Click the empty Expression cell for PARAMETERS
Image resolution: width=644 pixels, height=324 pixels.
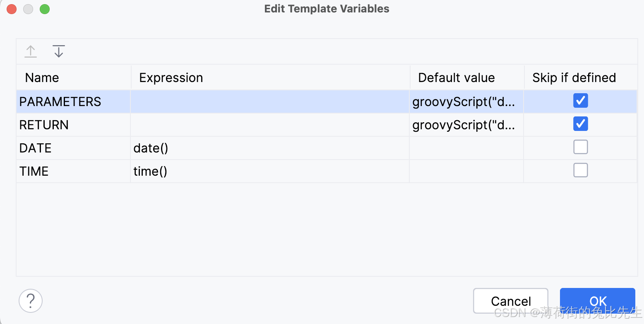pyautogui.click(x=269, y=102)
